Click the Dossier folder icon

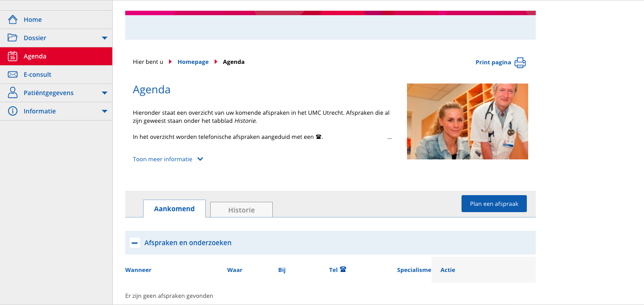click(x=13, y=38)
